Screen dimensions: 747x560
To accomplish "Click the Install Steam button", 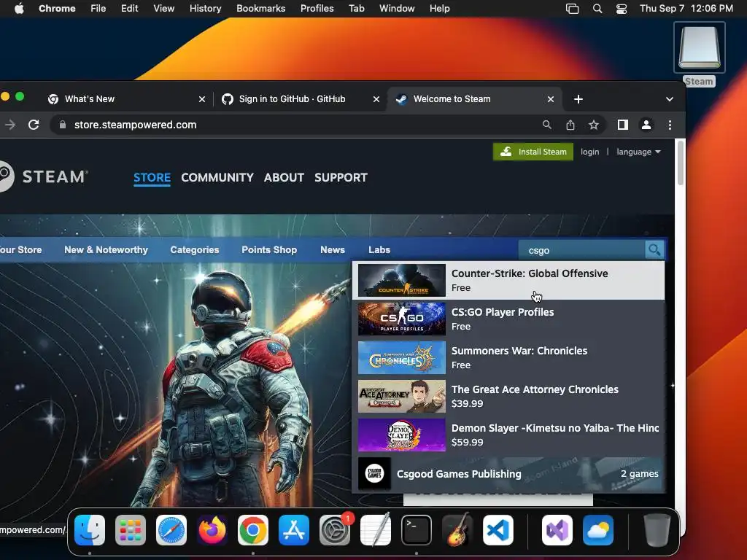I will coord(533,152).
